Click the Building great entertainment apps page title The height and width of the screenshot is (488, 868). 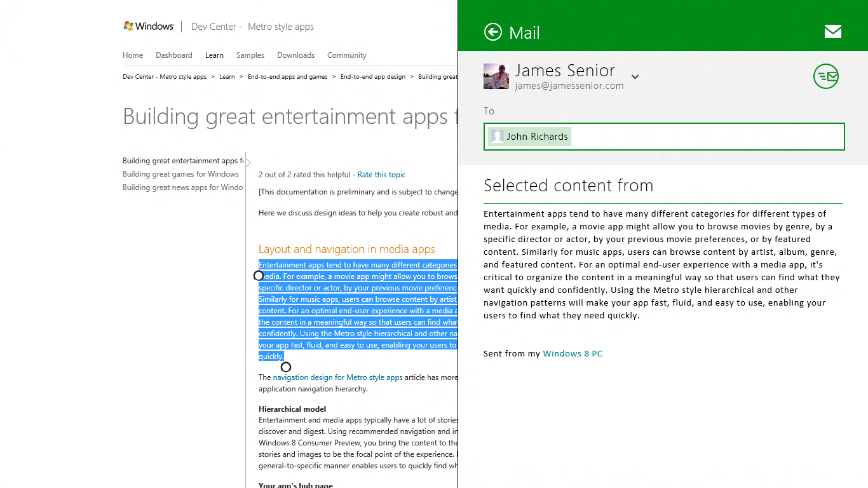pyautogui.click(x=290, y=116)
